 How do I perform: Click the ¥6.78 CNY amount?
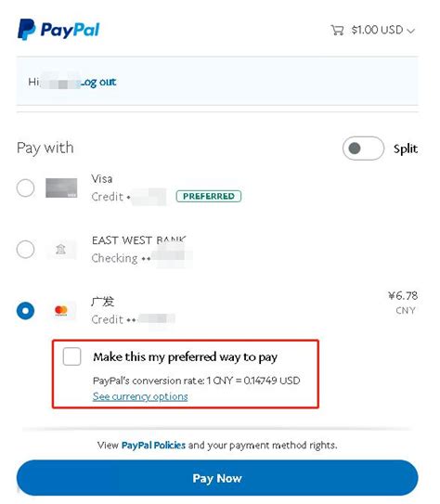[403, 303]
